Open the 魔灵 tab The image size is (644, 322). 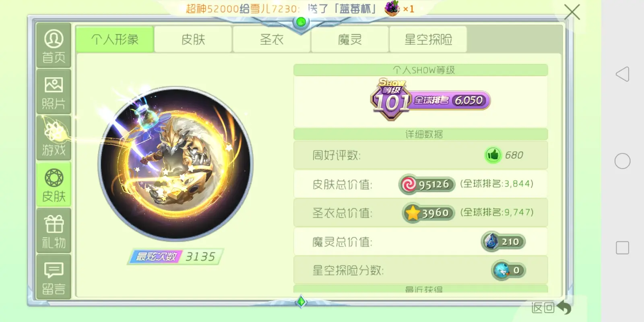(350, 39)
